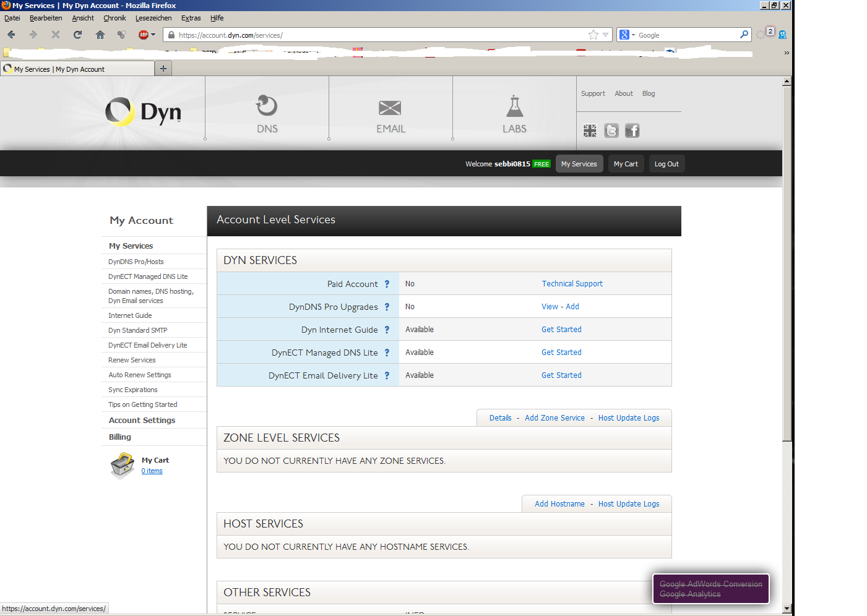Click the page vertical scrollbar thumb

pyautogui.click(x=787, y=263)
